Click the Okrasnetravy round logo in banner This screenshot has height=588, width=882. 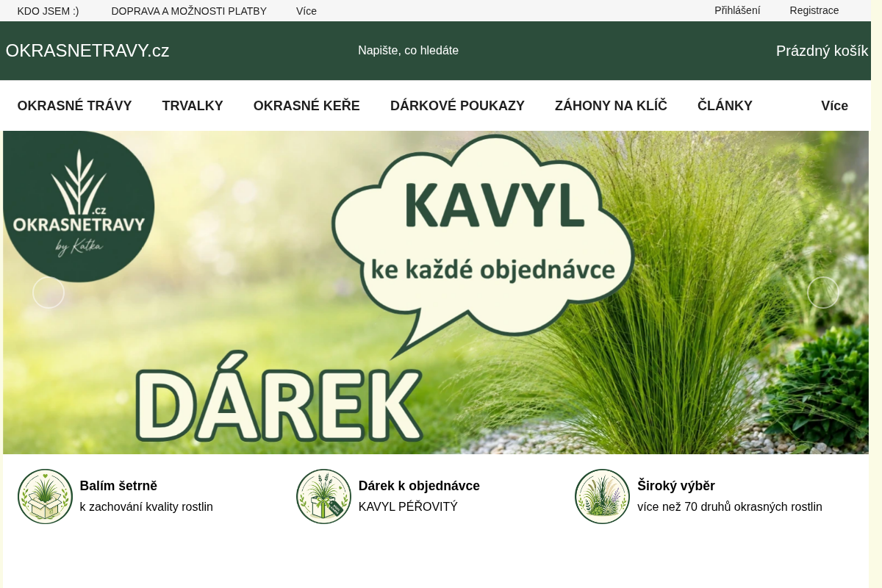click(79, 207)
